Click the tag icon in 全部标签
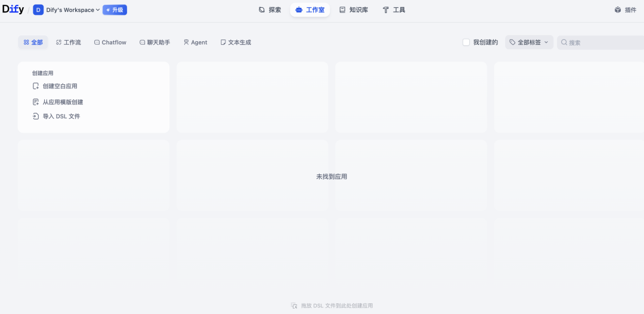This screenshot has height=314, width=644. pyautogui.click(x=512, y=42)
